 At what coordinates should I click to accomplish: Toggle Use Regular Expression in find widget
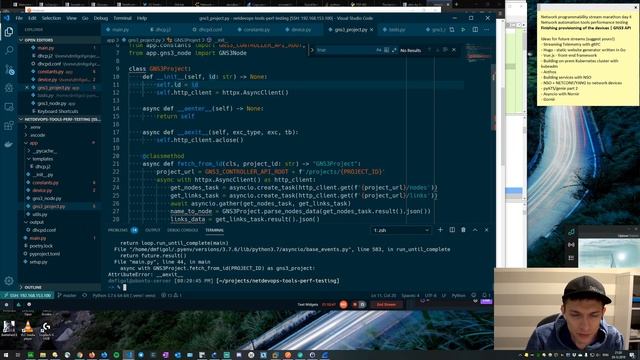(394, 50)
